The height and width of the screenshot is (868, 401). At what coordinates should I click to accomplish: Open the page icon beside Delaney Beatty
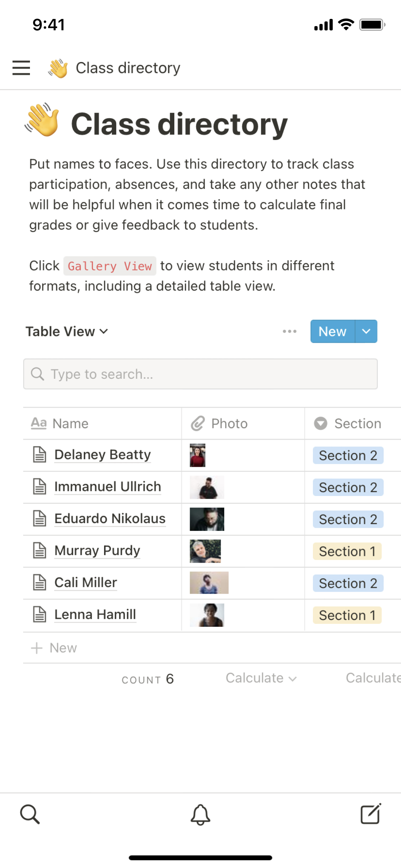40,455
